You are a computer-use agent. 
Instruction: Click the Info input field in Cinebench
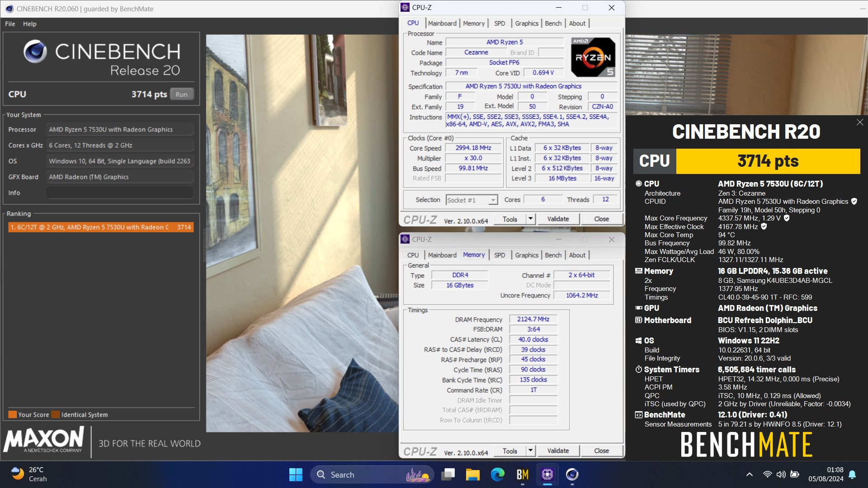coord(120,193)
